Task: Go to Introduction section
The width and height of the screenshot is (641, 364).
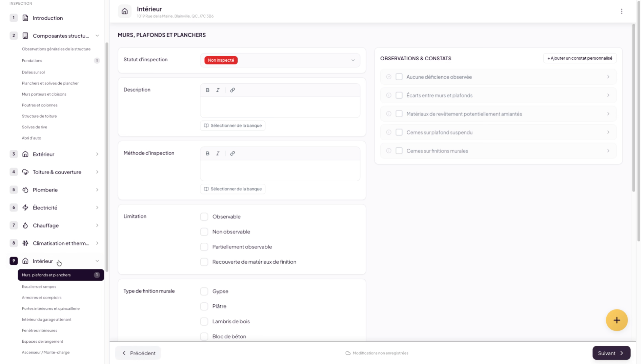Action: coord(48,18)
